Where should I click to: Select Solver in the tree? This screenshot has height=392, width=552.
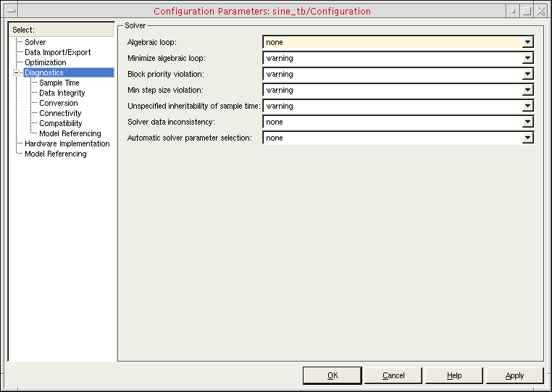35,42
